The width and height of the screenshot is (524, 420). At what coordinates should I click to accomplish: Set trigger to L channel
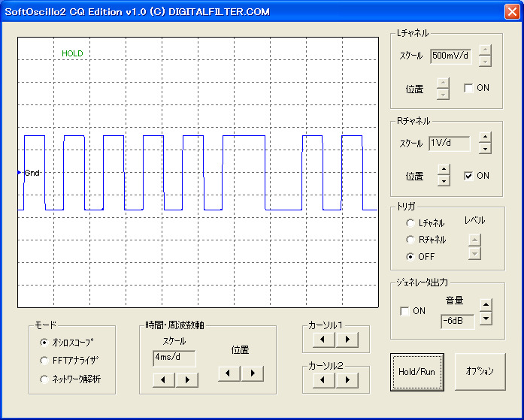click(x=410, y=223)
